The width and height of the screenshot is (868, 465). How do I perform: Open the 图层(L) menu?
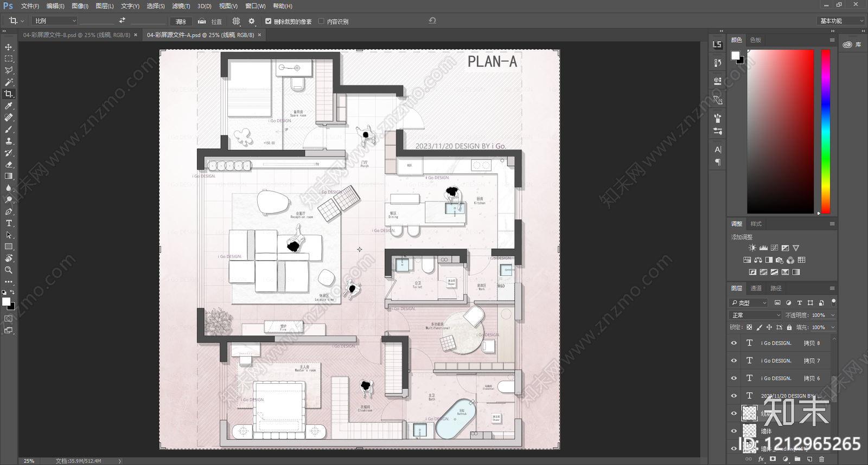[x=105, y=6]
